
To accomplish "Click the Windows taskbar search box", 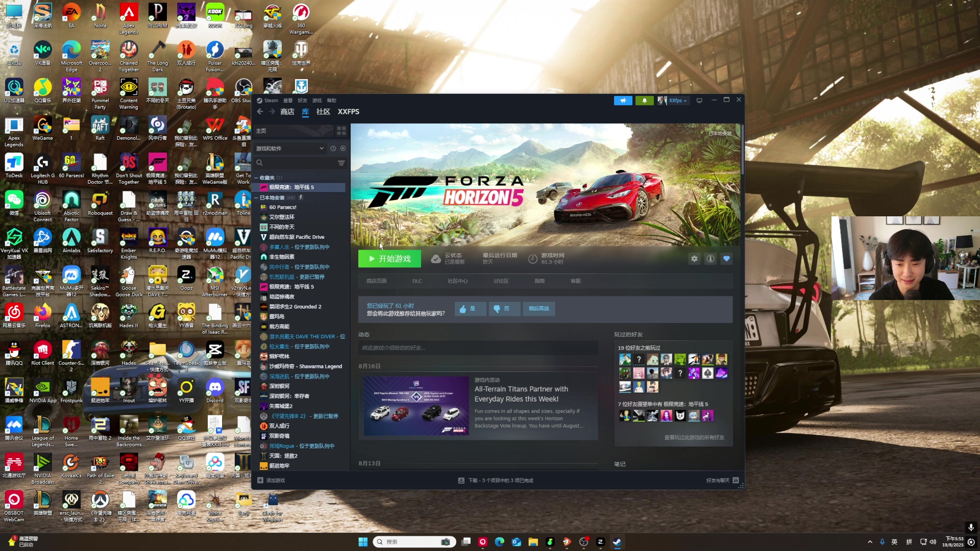I will (414, 542).
